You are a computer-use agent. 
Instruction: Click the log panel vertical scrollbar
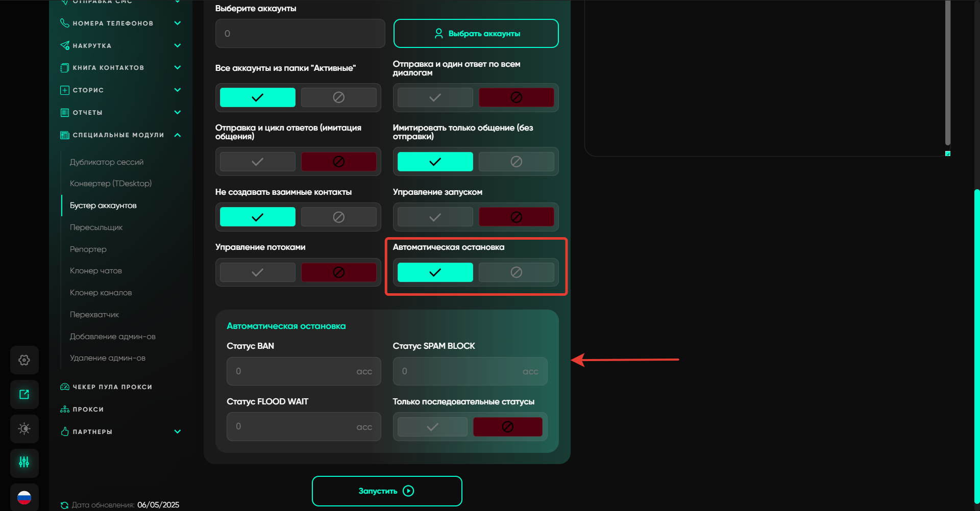click(947, 71)
